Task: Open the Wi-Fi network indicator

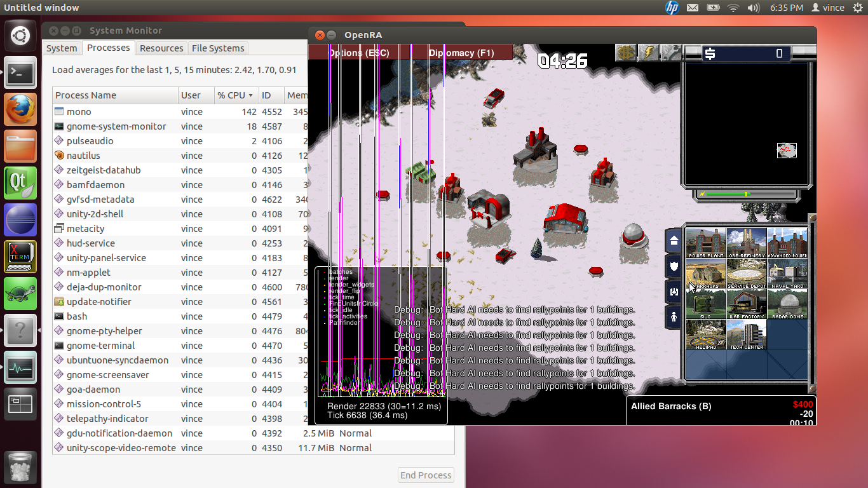Action: click(733, 8)
